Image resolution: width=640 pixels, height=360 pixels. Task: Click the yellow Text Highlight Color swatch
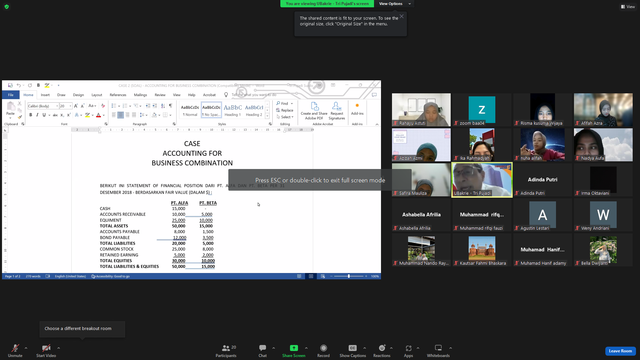(x=87, y=116)
